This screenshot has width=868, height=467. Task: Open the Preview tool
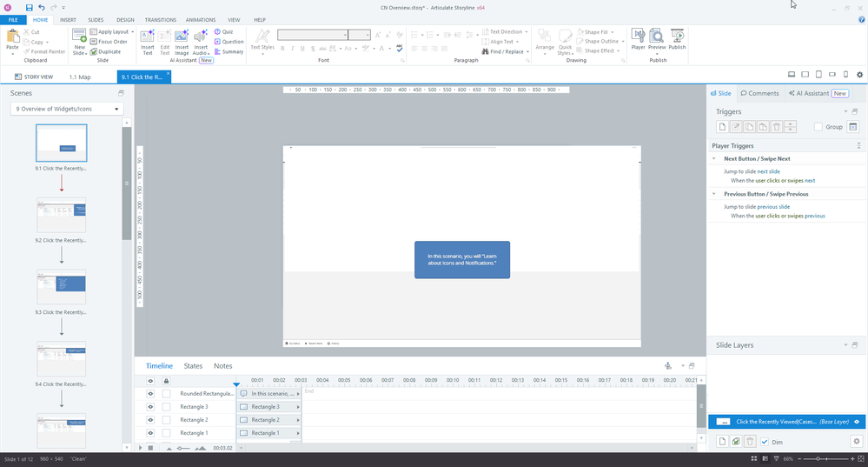tap(657, 39)
